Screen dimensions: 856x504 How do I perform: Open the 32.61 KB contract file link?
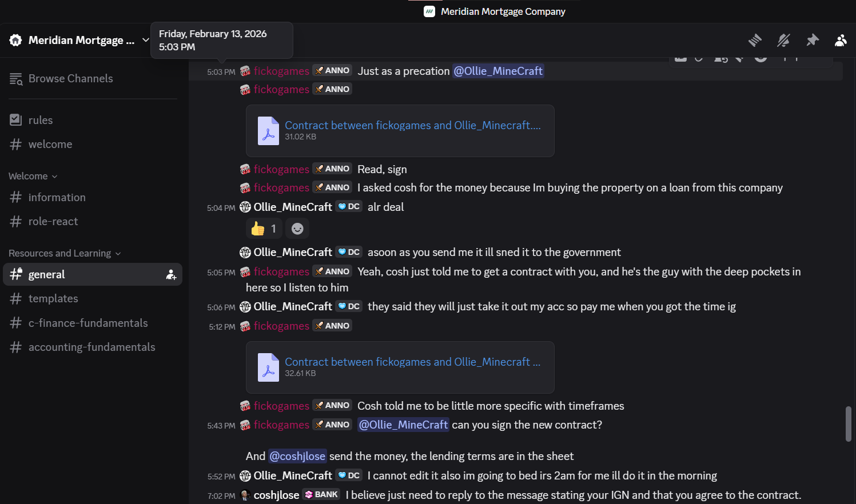pyautogui.click(x=412, y=362)
